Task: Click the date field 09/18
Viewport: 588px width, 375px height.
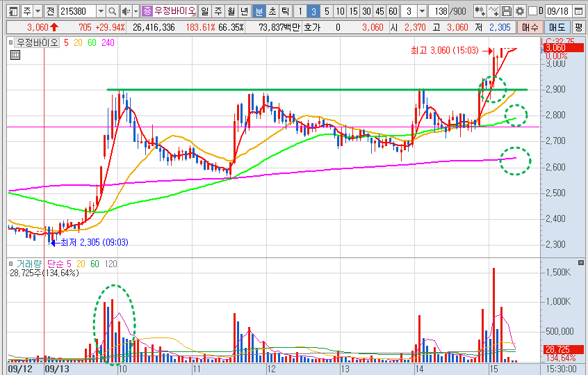Action: [557, 12]
